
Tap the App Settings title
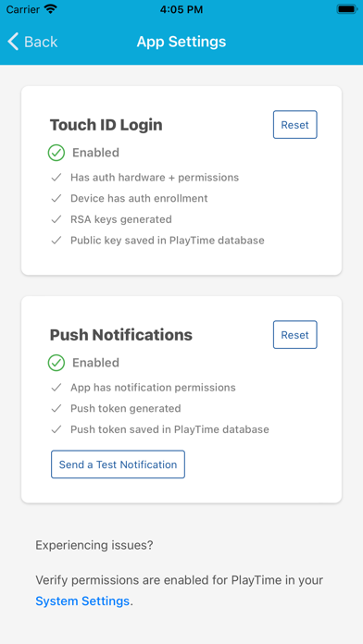(x=181, y=42)
